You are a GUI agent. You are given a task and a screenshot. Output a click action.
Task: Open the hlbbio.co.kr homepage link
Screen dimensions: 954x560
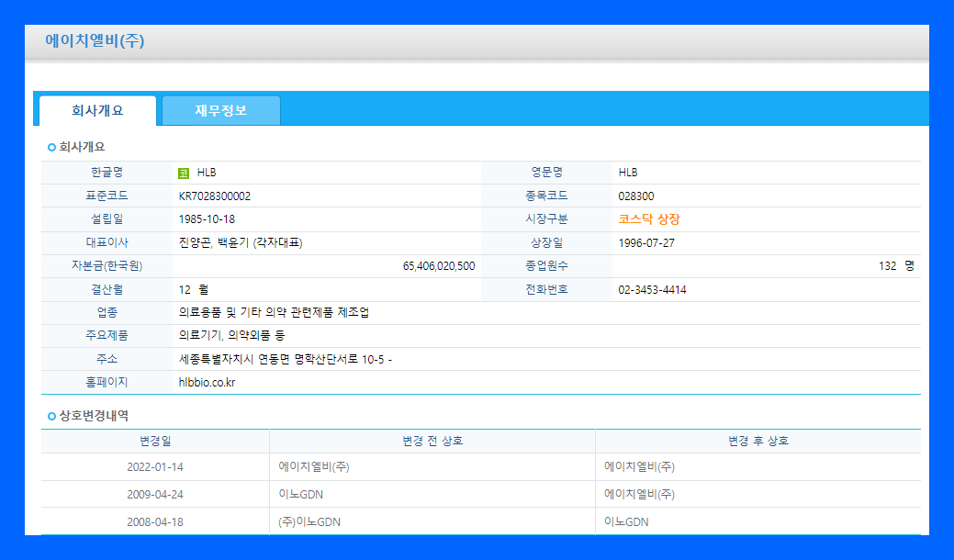tap(207, 383)
